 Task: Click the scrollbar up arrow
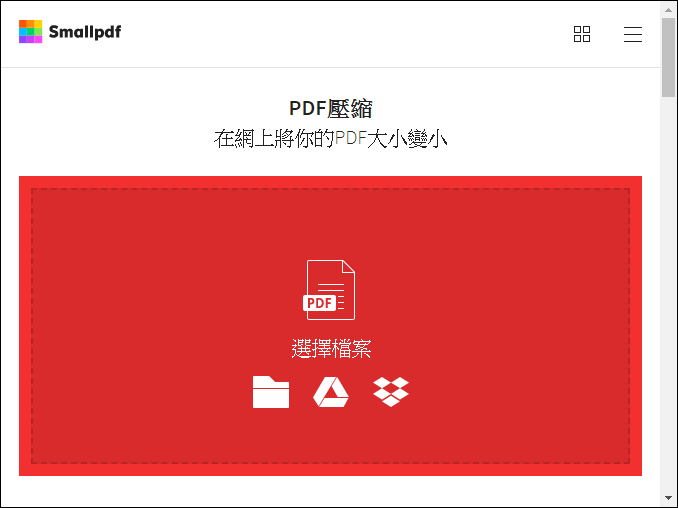coord(668,10)
